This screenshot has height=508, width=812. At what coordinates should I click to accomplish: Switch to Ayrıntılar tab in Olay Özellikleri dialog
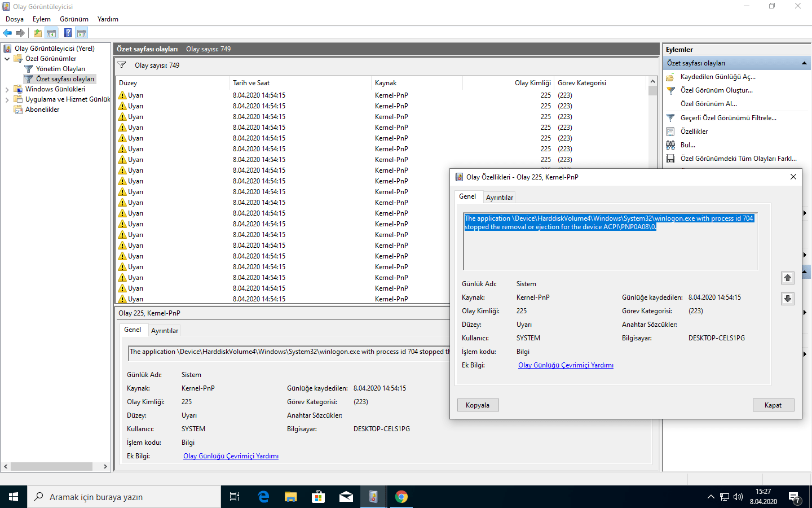[500, 197]
